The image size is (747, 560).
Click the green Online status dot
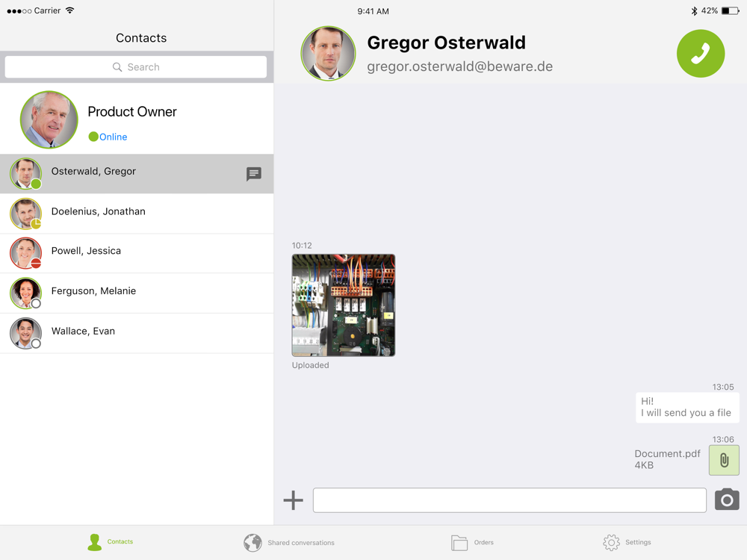(93, 137)
